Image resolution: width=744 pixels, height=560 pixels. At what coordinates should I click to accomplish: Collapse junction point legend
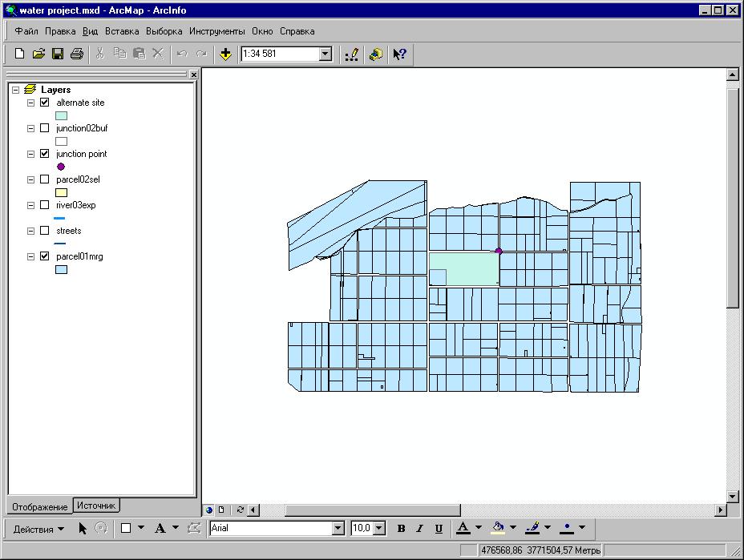pyautogui.click(x=30, y=154)
